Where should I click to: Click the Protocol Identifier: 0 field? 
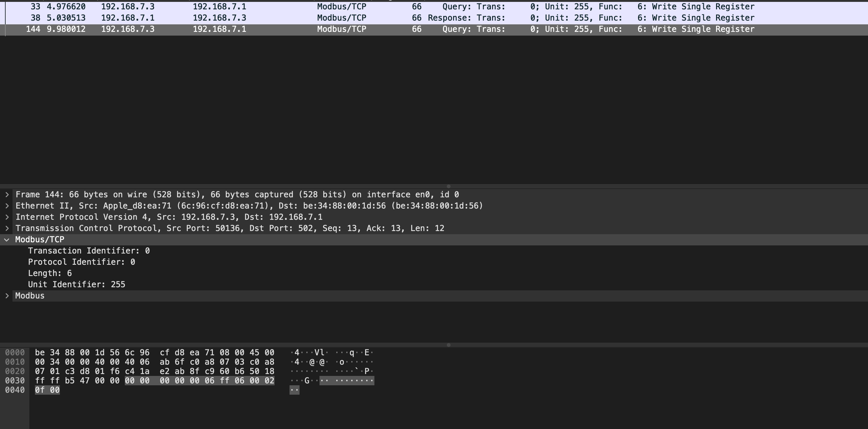click(x=81, y=262)
